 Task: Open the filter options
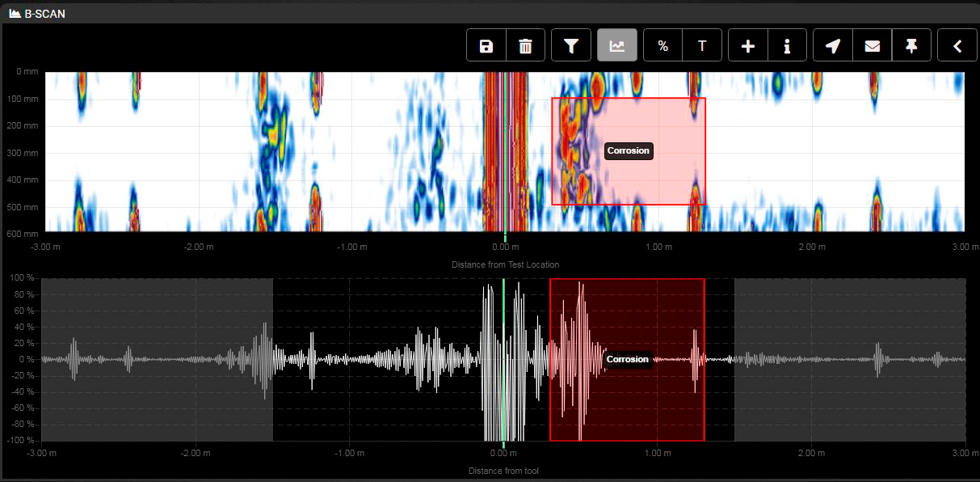pos(571,44)
